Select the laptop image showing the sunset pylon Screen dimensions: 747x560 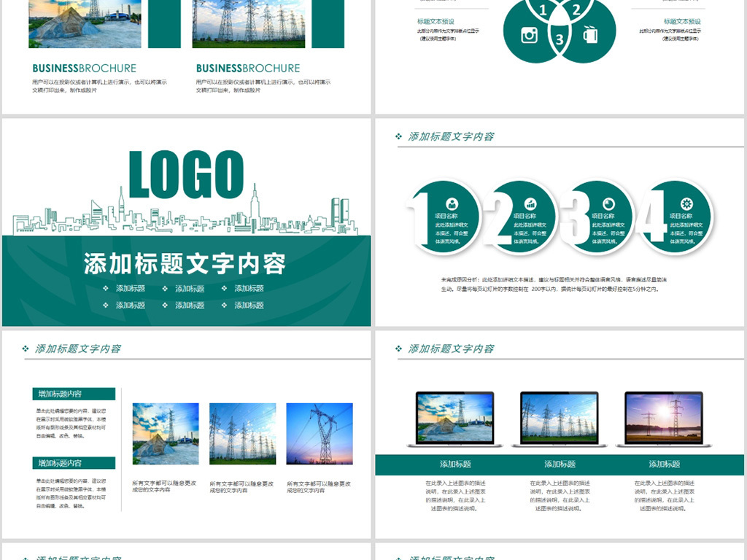pos(664,419)
